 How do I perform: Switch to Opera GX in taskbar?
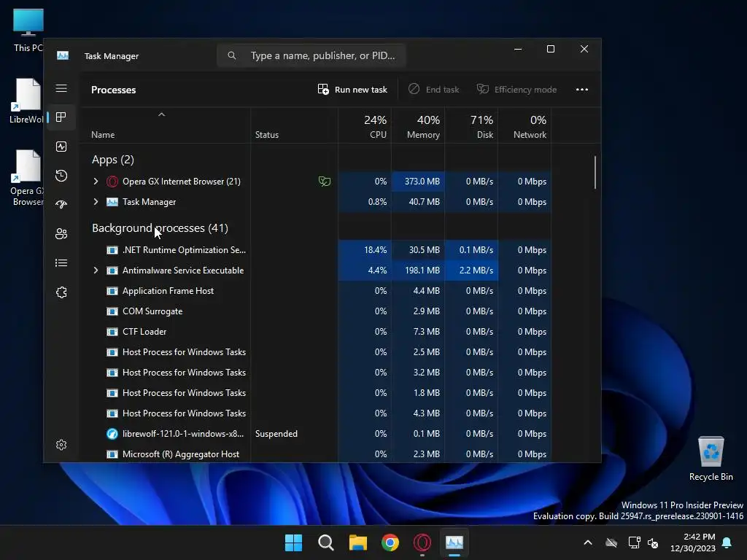422,542
